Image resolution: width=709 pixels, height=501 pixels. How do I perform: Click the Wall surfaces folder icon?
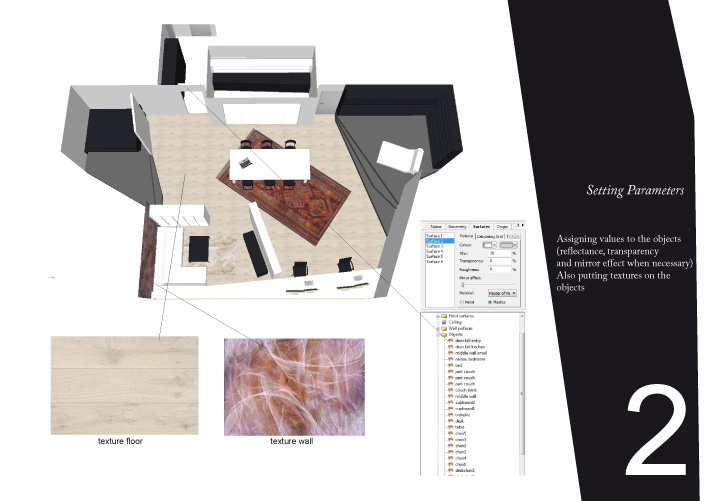444,328
